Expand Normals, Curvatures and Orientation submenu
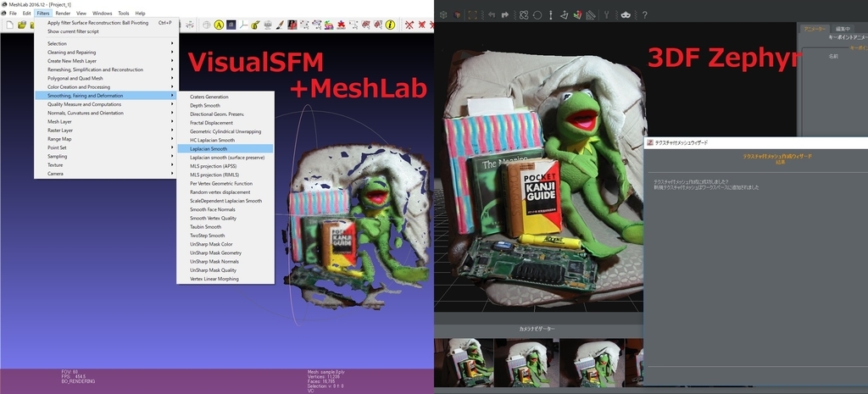The height and width of the screenshot is (394, 868). coord(104,113)
